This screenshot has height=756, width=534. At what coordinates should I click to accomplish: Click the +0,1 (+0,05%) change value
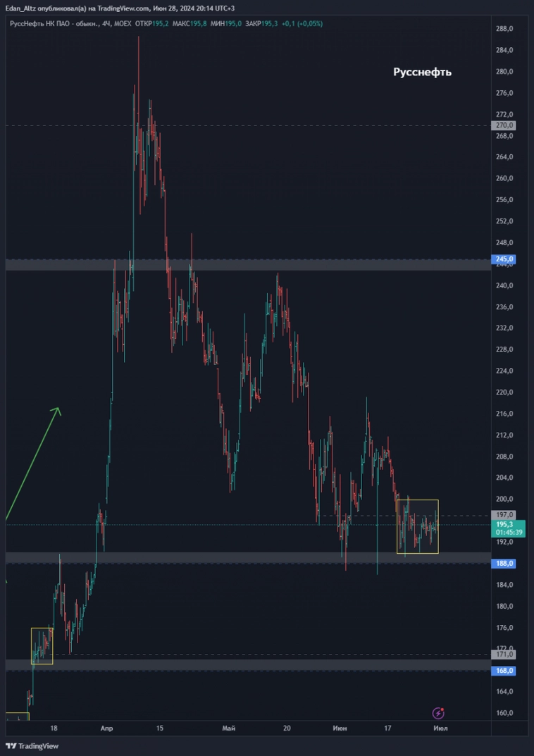(302, 24)
